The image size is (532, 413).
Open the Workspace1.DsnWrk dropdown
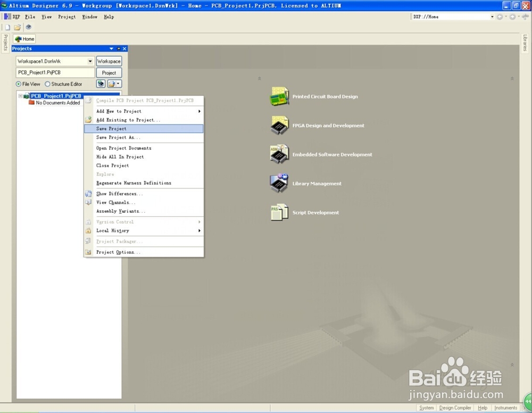[x=90, y=61]
